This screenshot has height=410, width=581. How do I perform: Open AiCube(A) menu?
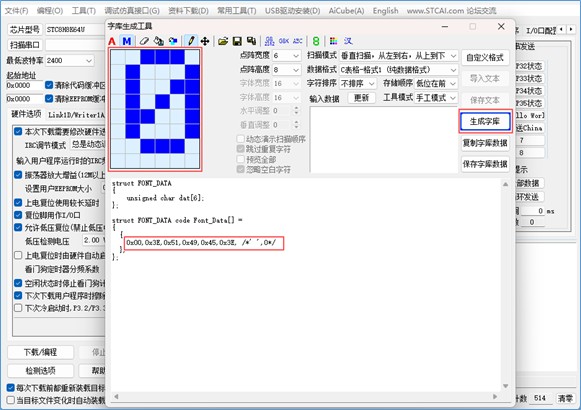click(346, 11)
